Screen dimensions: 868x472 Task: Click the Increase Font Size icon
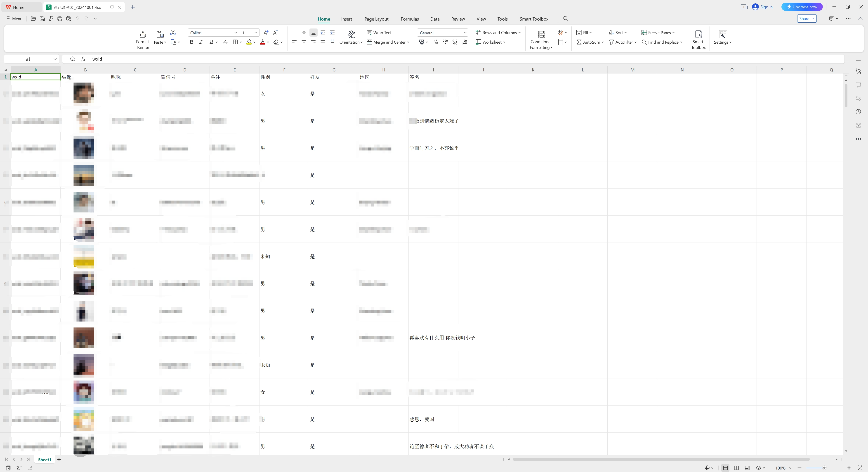point(266,33)
